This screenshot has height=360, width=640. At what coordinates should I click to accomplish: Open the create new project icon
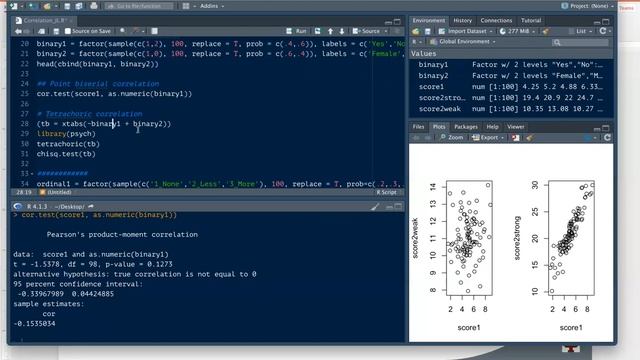tap(32, 6)
